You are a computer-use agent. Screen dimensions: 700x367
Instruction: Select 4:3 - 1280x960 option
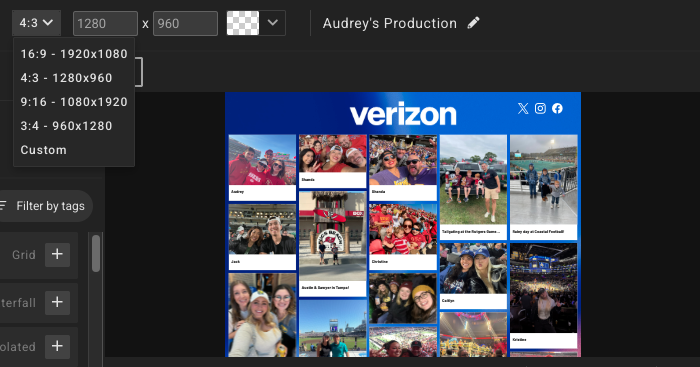[74, 78]
